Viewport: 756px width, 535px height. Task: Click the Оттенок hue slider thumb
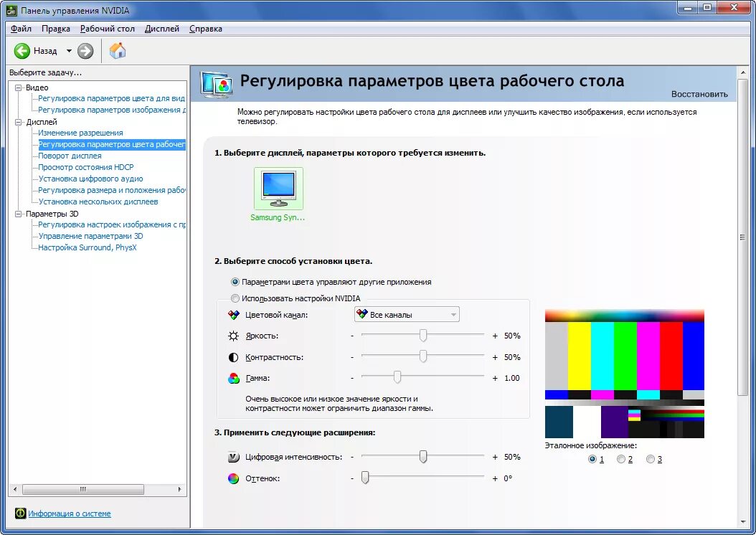[x=365, y=478]
